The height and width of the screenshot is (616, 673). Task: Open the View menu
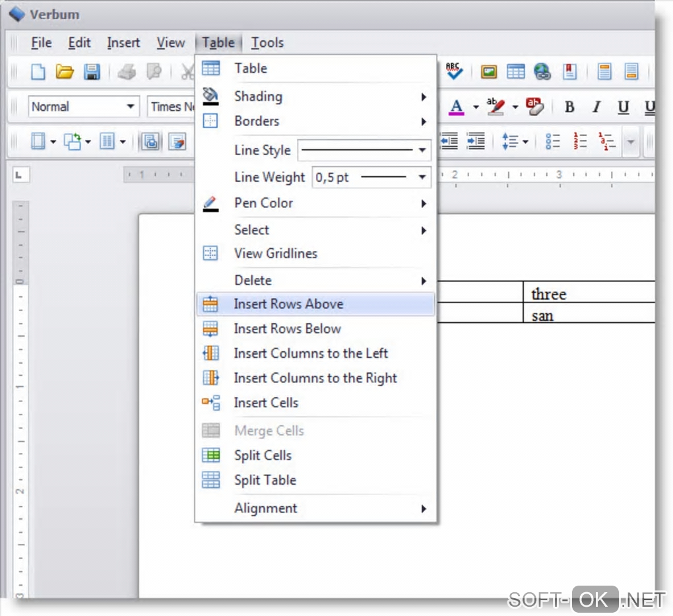tap(170, 42)
